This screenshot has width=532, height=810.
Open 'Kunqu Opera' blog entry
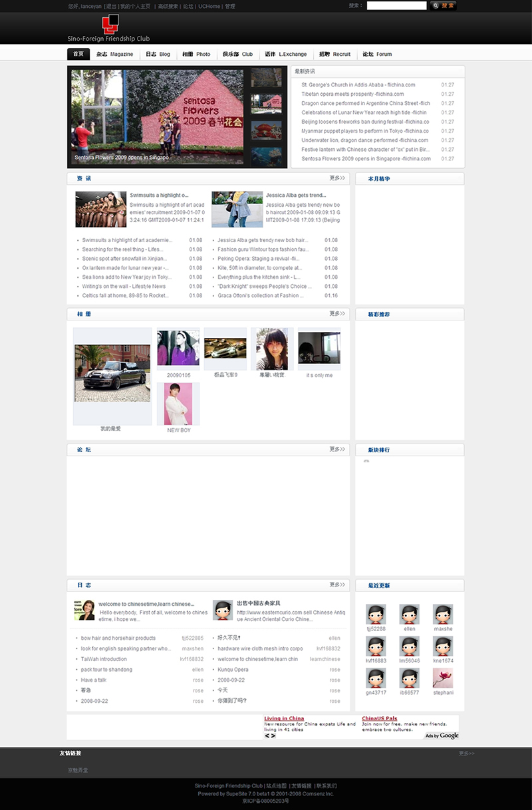233,670
